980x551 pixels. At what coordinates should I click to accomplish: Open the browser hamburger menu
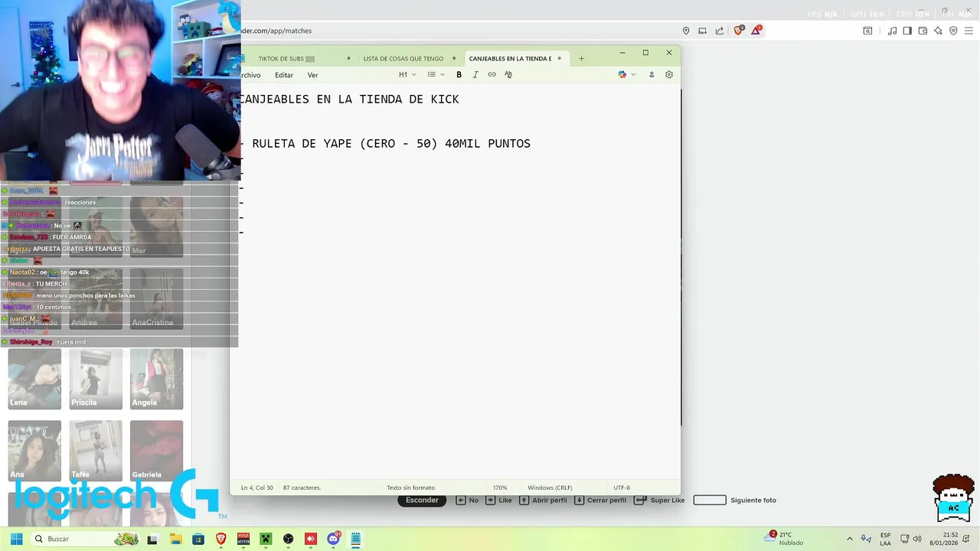(x=969, y=31)
